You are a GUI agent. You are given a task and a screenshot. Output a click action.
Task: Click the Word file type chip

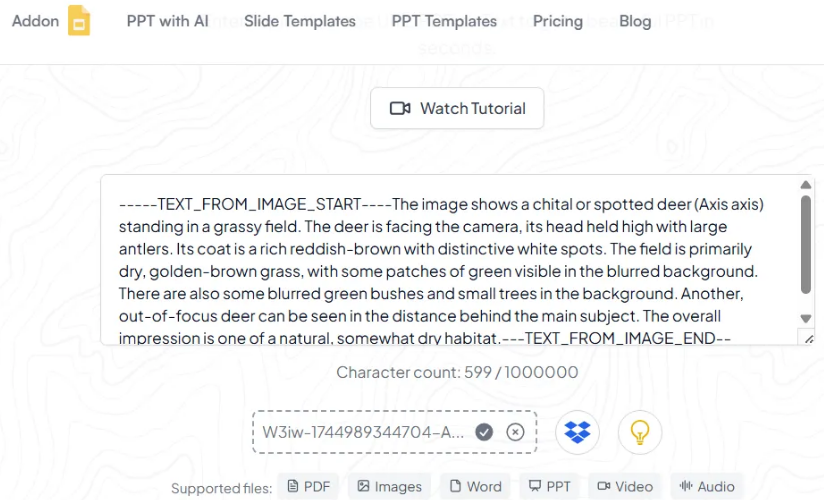(475, 487)
